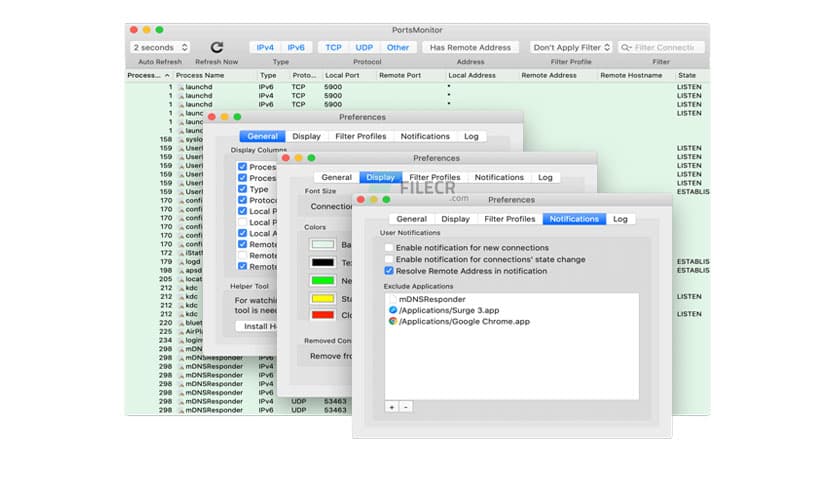Select the process row with ID 234
Viewport: 836px width, 484px height.
pos(165,340)
